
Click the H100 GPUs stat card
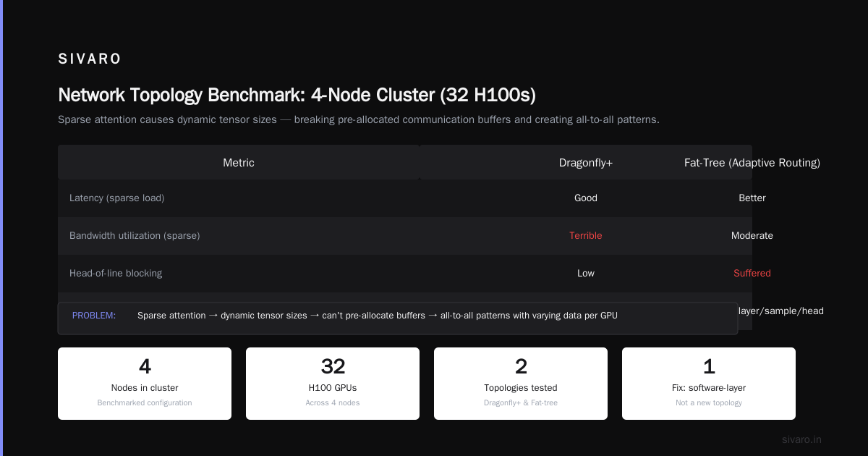(333, 384)
